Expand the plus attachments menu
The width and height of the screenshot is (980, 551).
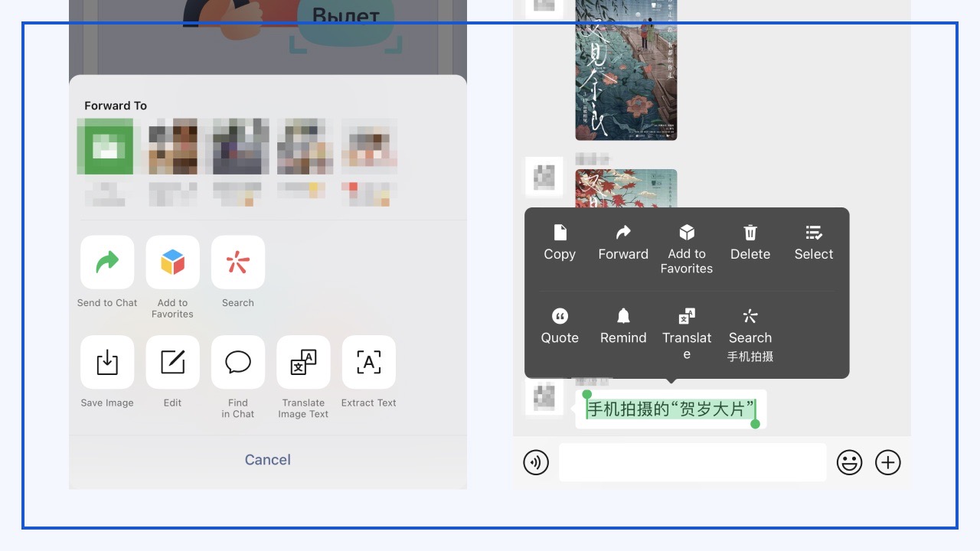pyautogui.click(x=888, y=462)
